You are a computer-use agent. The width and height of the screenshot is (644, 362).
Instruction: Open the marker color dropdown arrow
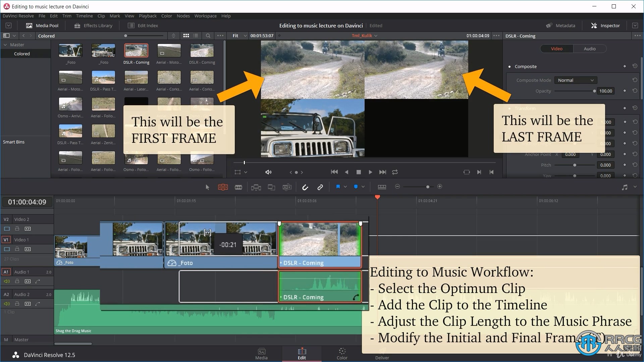click(x=363, y=187)
